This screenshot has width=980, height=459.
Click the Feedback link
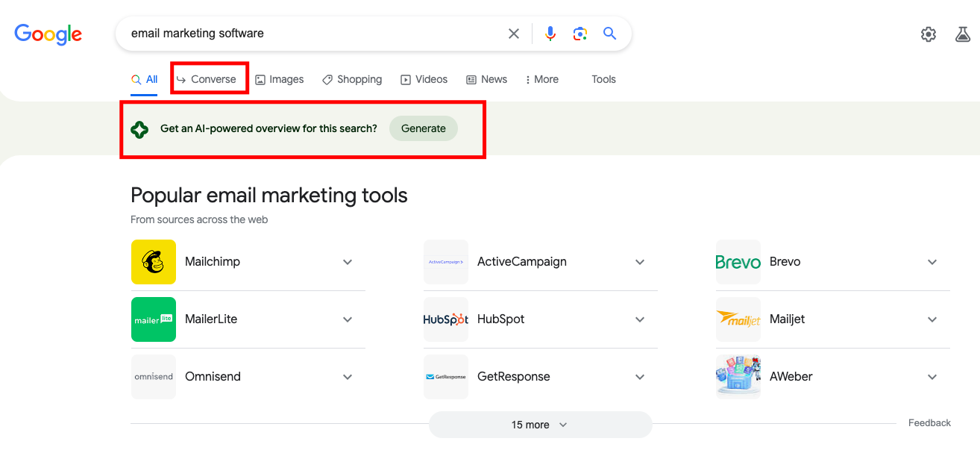pos(929,423)
